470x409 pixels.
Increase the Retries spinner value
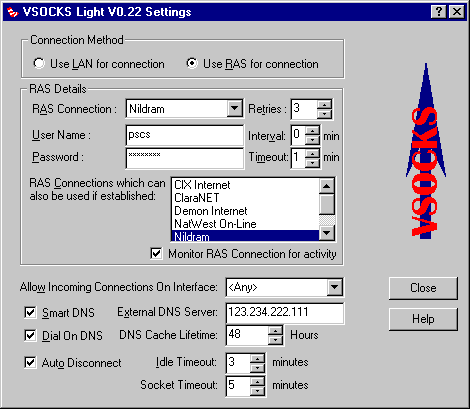click(x=324, y=105)
